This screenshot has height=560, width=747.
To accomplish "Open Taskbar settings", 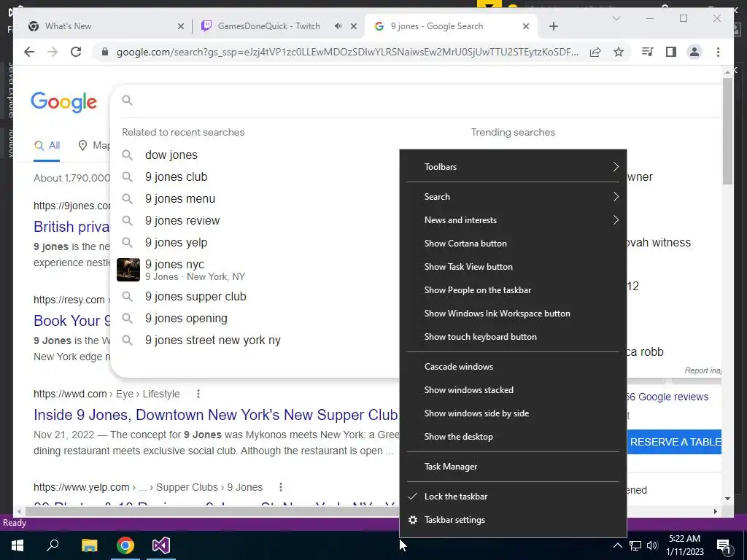I will coord(513,519).
